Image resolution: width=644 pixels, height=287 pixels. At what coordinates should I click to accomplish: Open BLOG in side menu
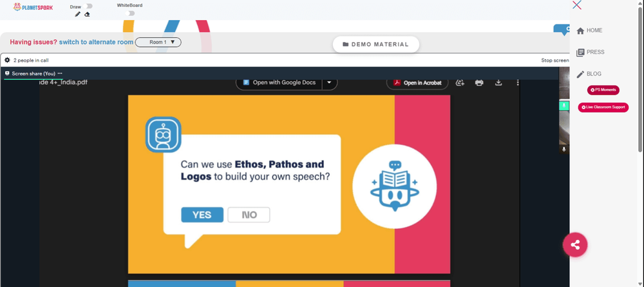coord(589,74)
